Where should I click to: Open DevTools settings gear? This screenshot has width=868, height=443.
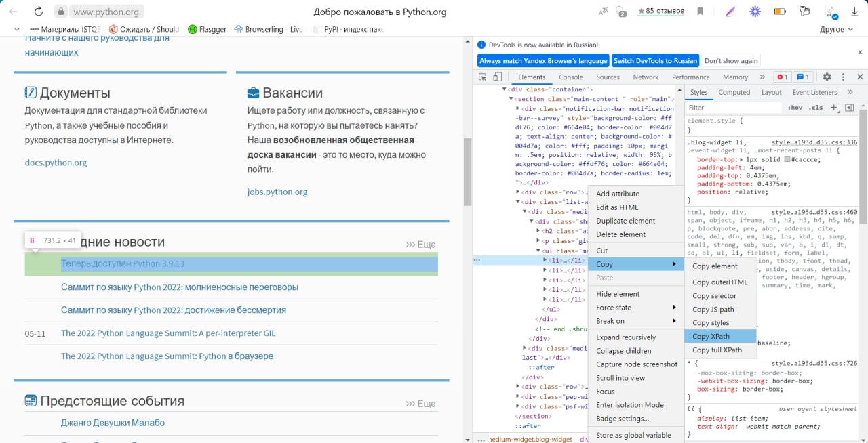[x=827, y=77]
